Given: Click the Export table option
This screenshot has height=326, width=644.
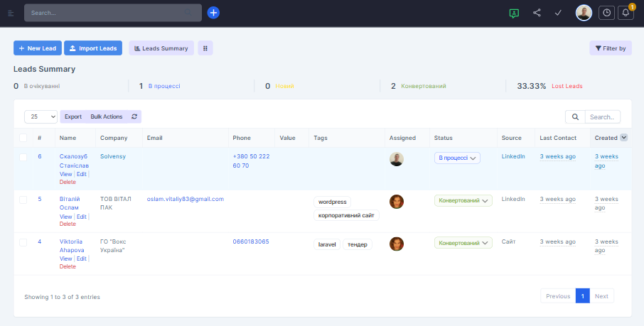Looking at the screenshot, I should click(73, 116).
